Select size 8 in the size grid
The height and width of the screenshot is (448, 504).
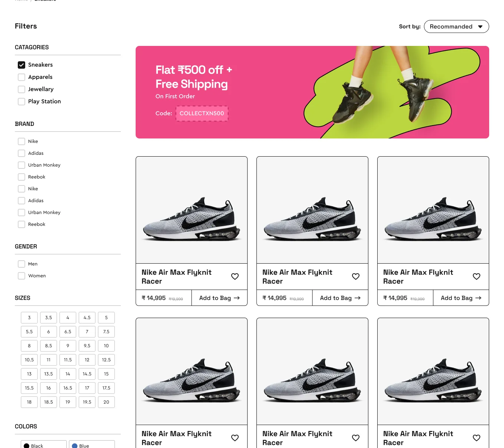29,346
